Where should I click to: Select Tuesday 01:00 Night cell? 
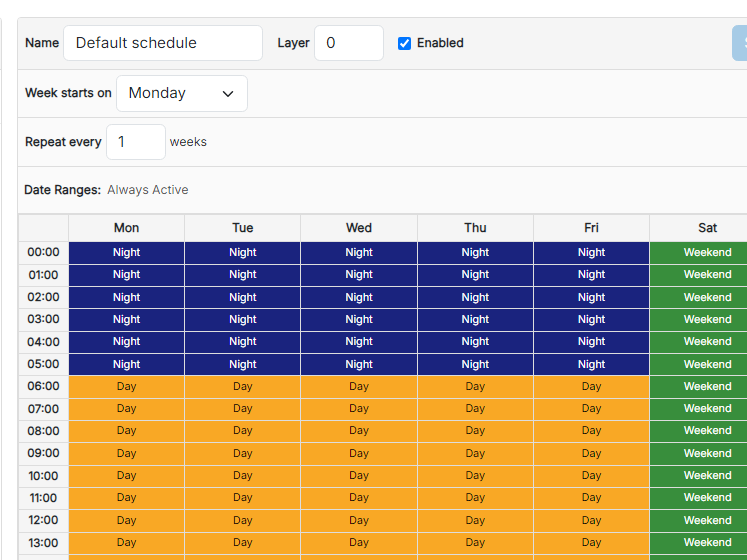(242, 275)
